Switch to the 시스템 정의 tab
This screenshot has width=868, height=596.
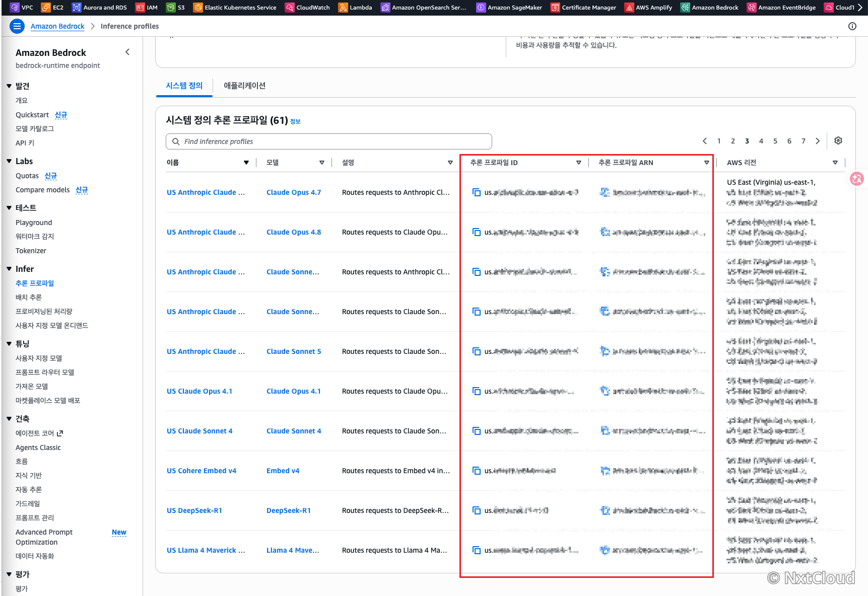(184, 86)
